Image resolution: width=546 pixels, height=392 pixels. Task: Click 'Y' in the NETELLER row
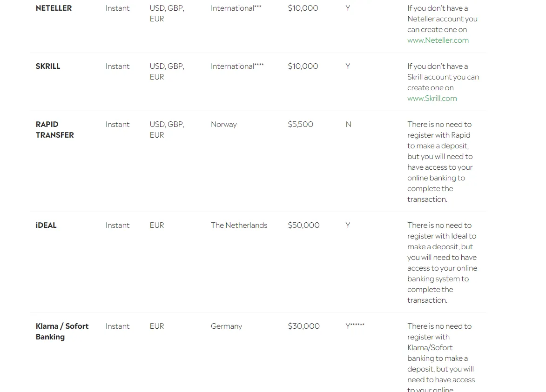348,8
